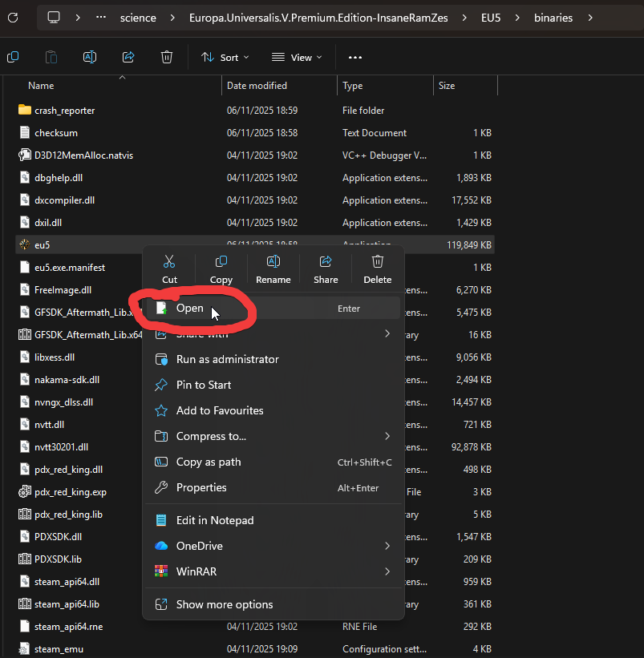Expand the chevron after EU5 breadcrumb
The width and height of the screenshot is (644, 658).
coord(517,18)
